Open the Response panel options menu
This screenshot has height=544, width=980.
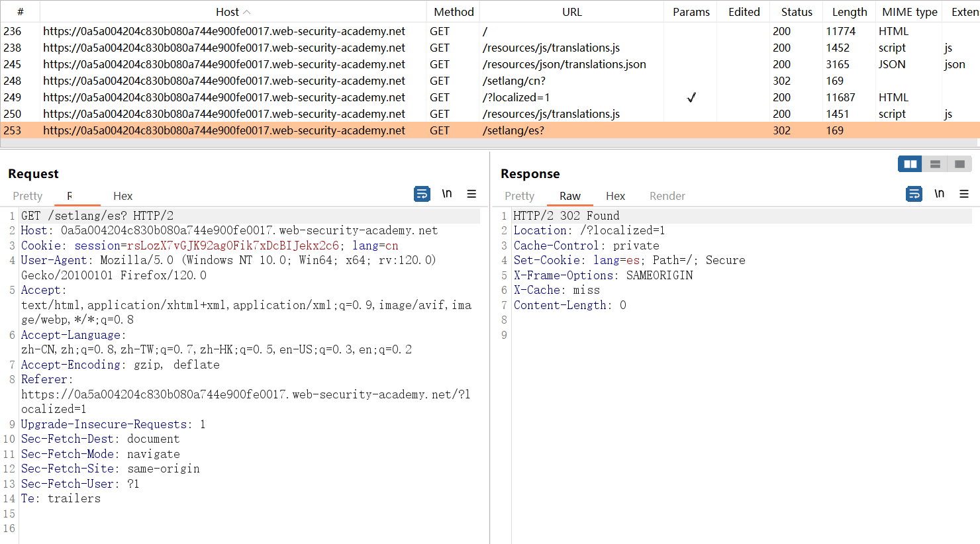click(963, 194)
